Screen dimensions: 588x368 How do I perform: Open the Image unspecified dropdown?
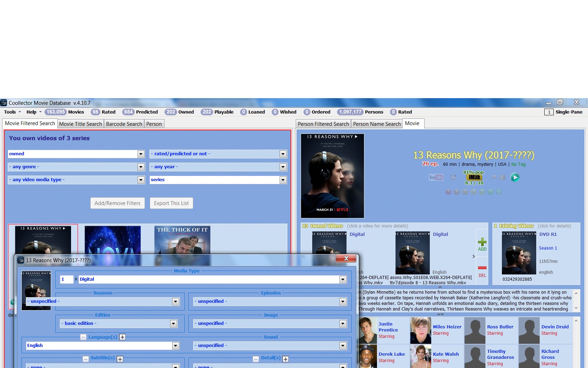pos(343,323)
